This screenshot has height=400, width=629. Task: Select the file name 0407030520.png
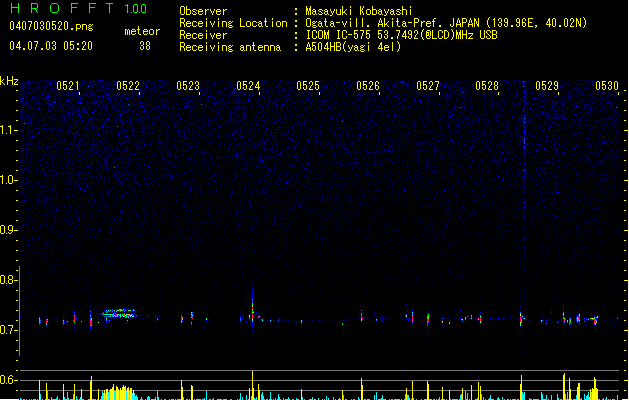[x=51, y=26]
